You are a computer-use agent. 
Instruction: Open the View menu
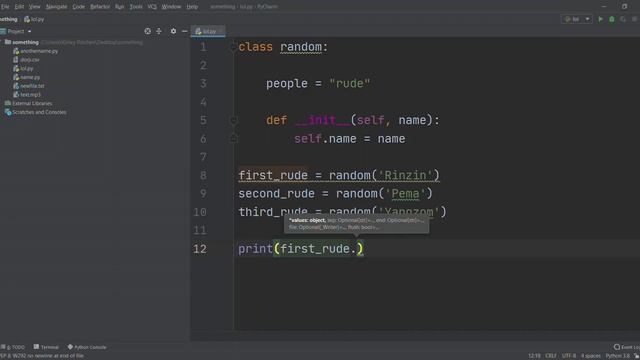(x=34, y=7)
